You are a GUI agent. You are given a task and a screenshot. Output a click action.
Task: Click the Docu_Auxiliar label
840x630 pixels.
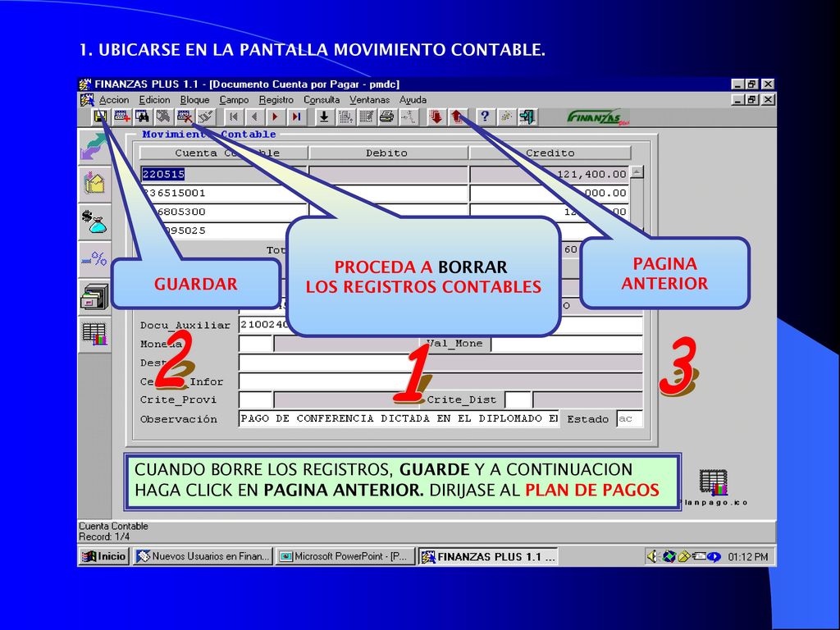tap(185, 325)
